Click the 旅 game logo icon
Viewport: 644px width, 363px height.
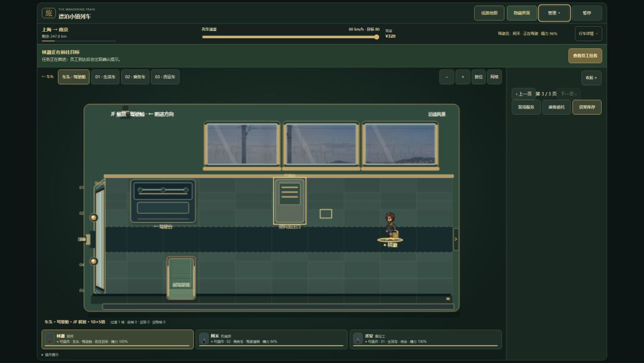pyautogui.click(x=48, y=13)
